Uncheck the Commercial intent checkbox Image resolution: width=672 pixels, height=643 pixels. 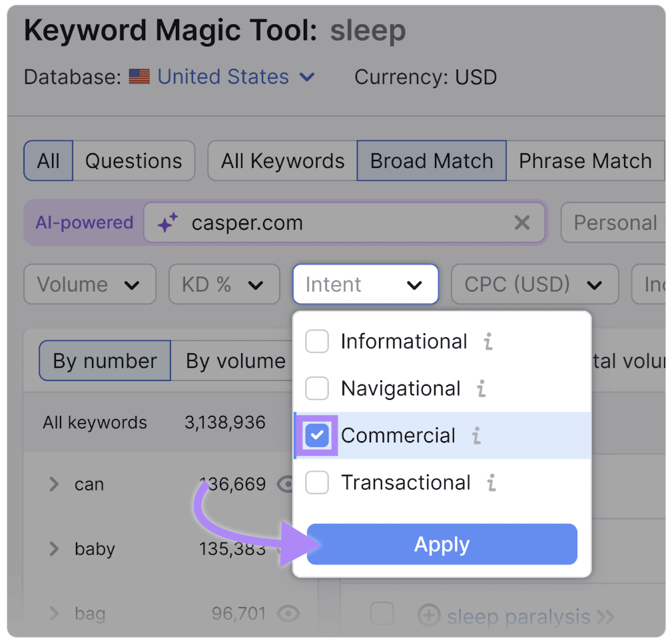click(317, 436)
